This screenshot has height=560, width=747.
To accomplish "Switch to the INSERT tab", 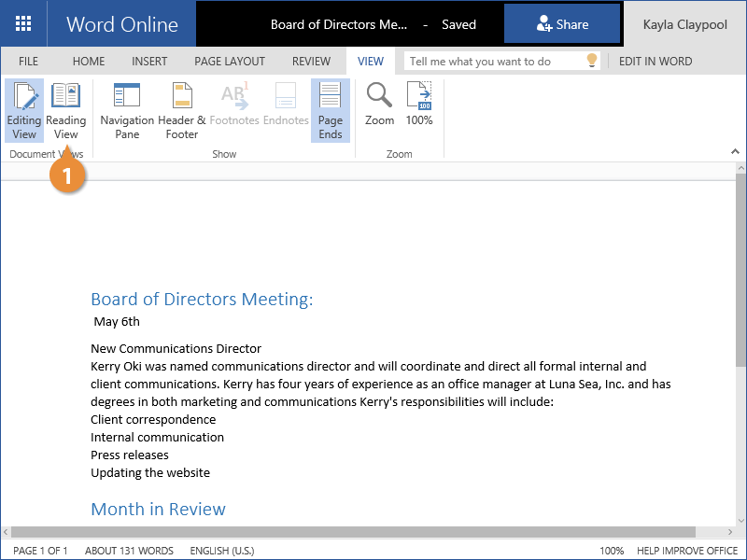I will pyautogui.click(x=149, y=62).
